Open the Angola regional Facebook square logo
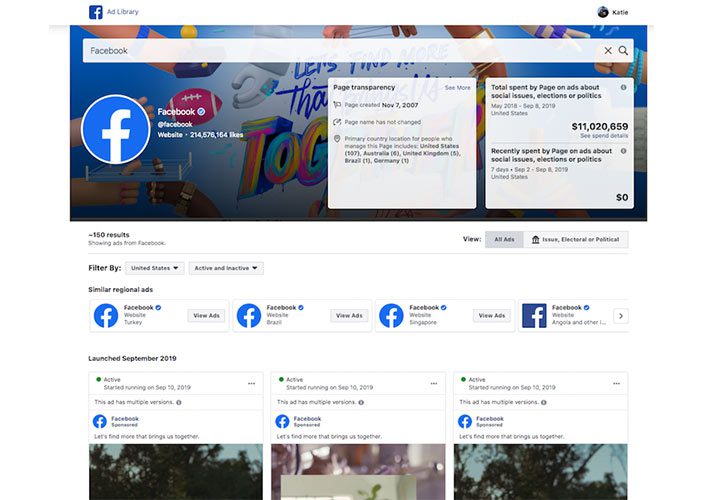Screen dimensions: 703x500 [x=534, y=316]
